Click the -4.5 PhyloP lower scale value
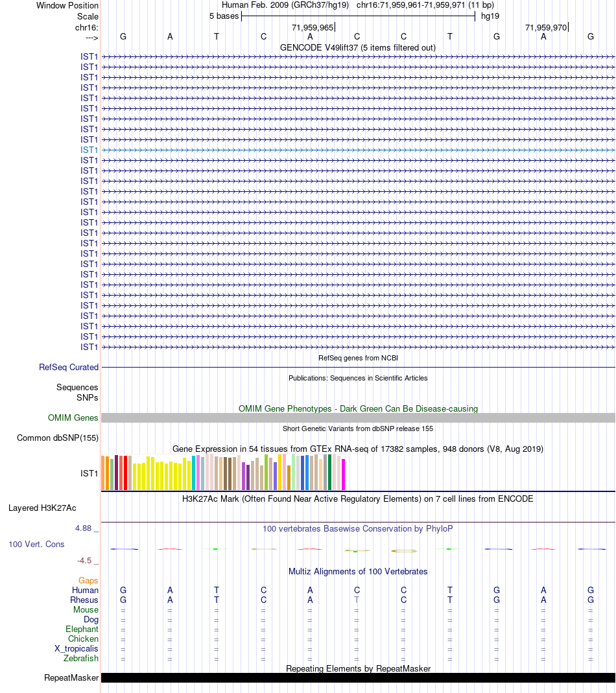The image size is (616, 693). click(x=84, y=560)
